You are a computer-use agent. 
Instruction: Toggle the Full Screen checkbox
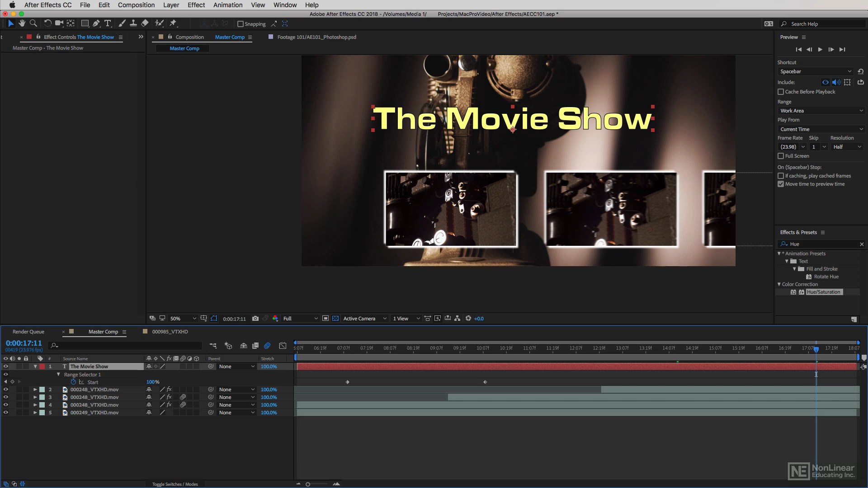tap(781, 156)
